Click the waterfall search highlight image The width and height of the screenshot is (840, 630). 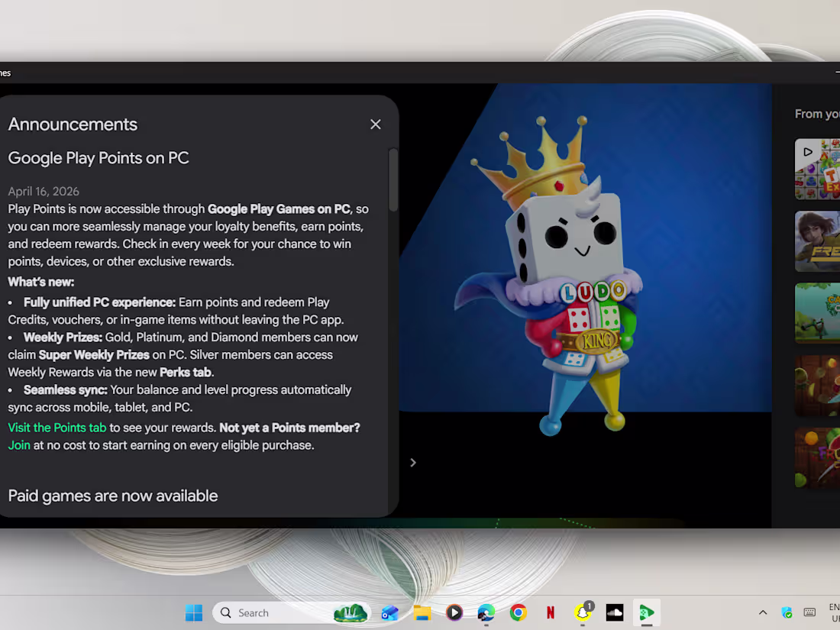coord(351,613)
